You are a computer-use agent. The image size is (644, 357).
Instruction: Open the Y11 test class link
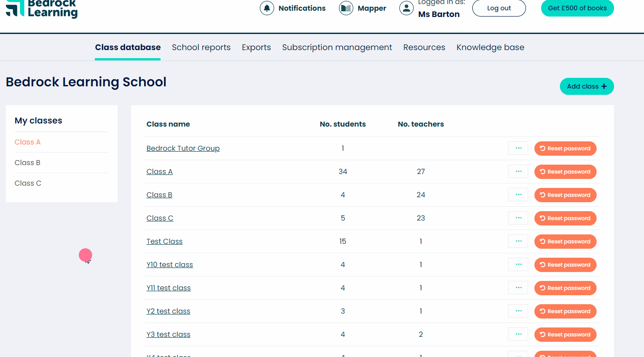[x=169, y=288]
